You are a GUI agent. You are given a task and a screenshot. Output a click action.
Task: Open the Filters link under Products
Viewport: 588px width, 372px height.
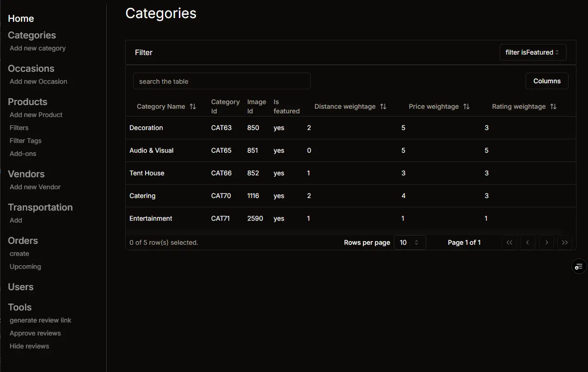tap(19, 128)
